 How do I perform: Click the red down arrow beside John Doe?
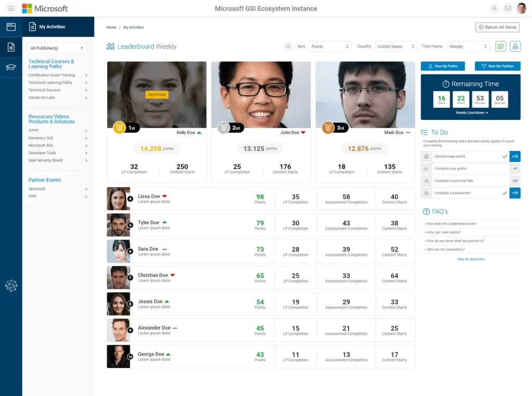[303, 132]
